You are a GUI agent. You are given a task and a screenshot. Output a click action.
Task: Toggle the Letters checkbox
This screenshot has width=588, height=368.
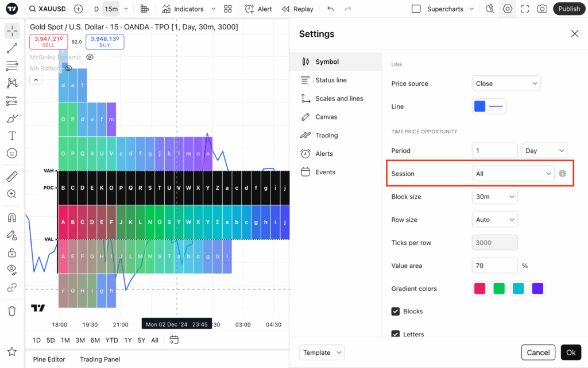click(x=396, y=334)
